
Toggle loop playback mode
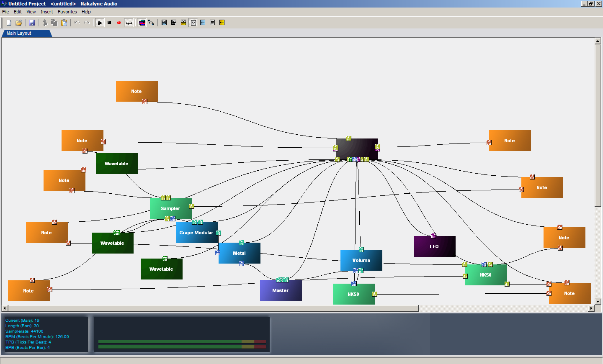pos(129,23)
